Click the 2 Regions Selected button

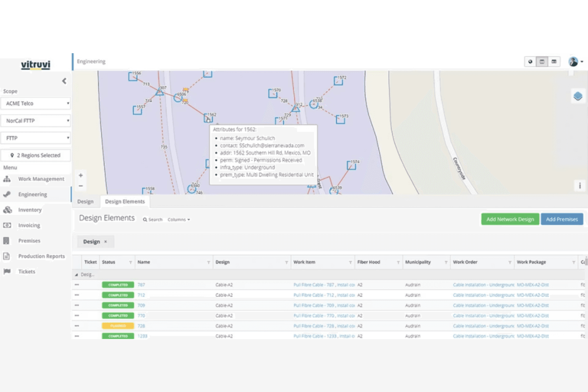pyautogui.click(x=36, y=155)
